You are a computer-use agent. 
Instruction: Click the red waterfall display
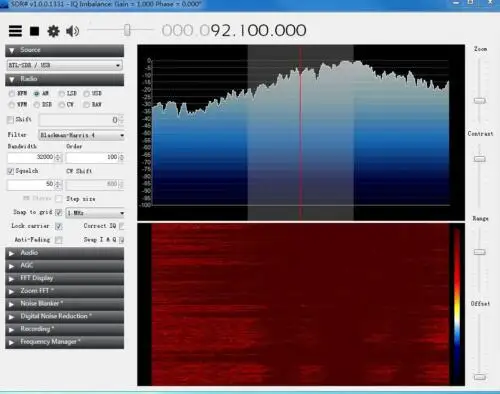tap(300, 304)
